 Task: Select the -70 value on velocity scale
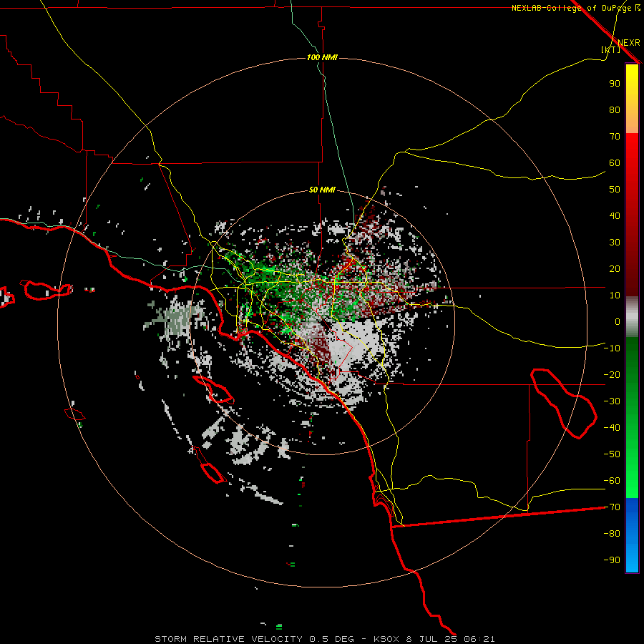[612, 507]
